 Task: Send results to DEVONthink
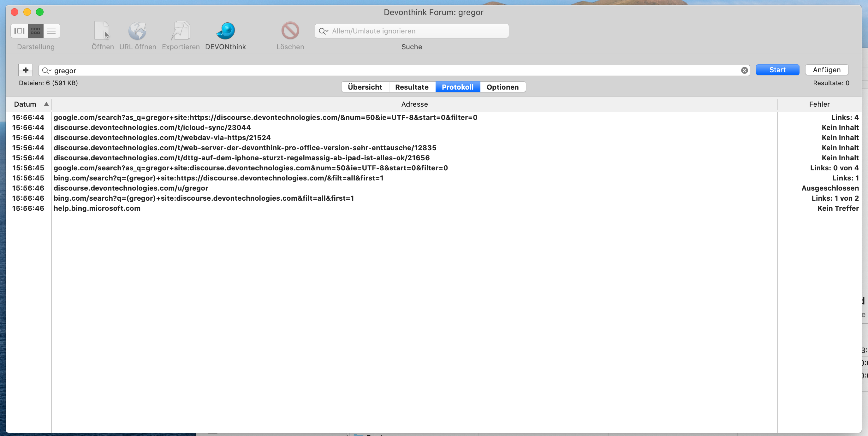(x=225, y=31)
